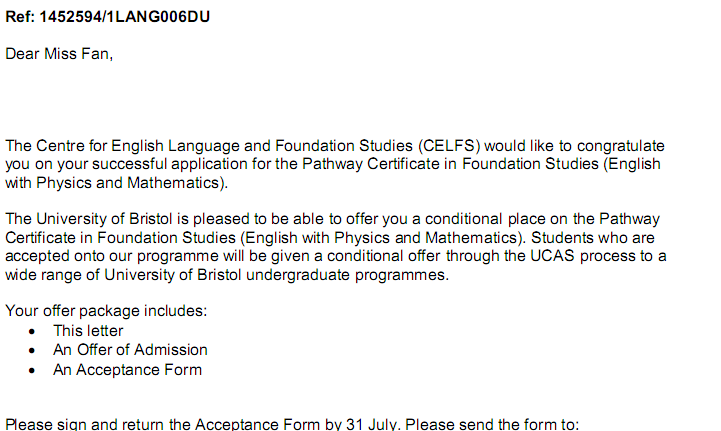Click the "An Offer of Admission" bullet item
721x431 pixels.
click(x=130, y=350)
